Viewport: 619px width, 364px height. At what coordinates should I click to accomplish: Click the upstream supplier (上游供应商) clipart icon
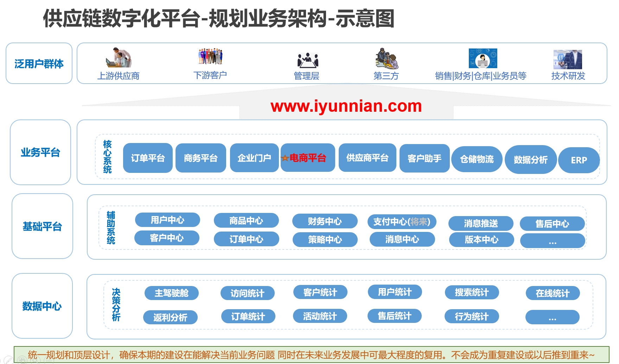(x=119, y=57)
